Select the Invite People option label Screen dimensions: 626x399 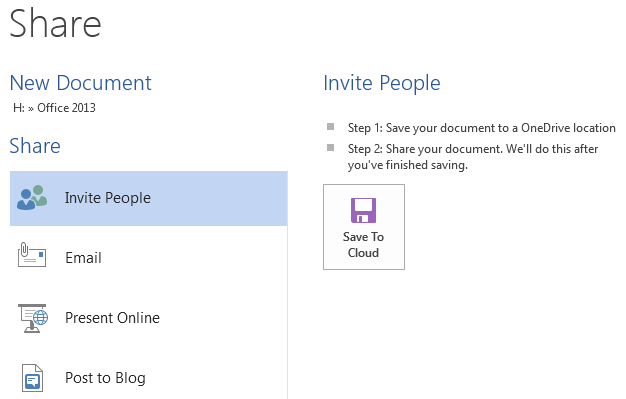coord(108,198)
